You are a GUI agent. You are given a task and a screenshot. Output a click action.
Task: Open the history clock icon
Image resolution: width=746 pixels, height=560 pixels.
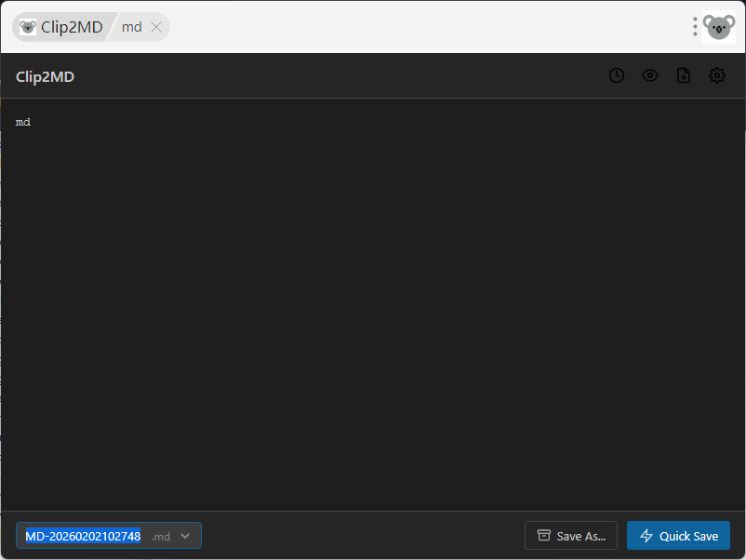click(617, 75)
